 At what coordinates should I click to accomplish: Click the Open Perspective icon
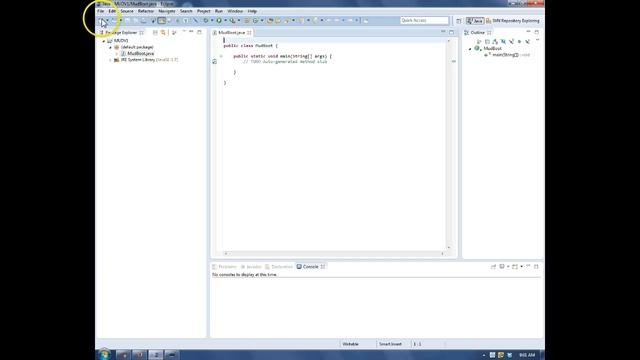coord(459,20)
